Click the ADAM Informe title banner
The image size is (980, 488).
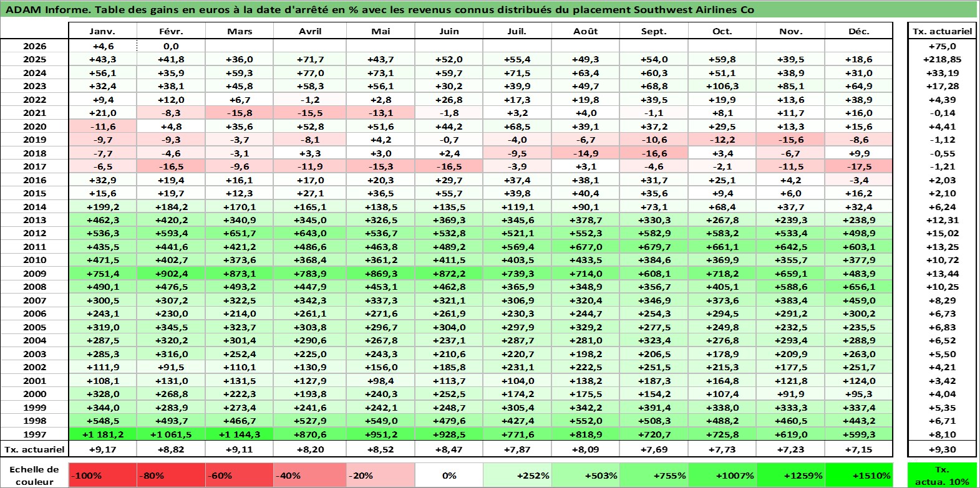(490, 9)
